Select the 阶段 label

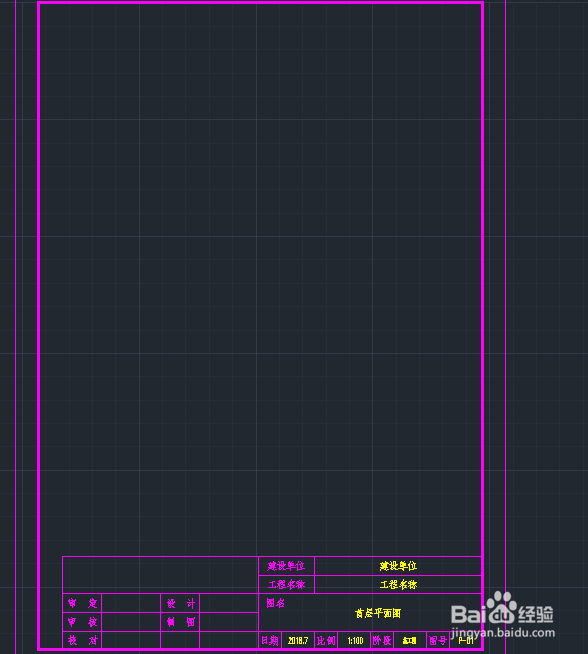click(382, 641)
